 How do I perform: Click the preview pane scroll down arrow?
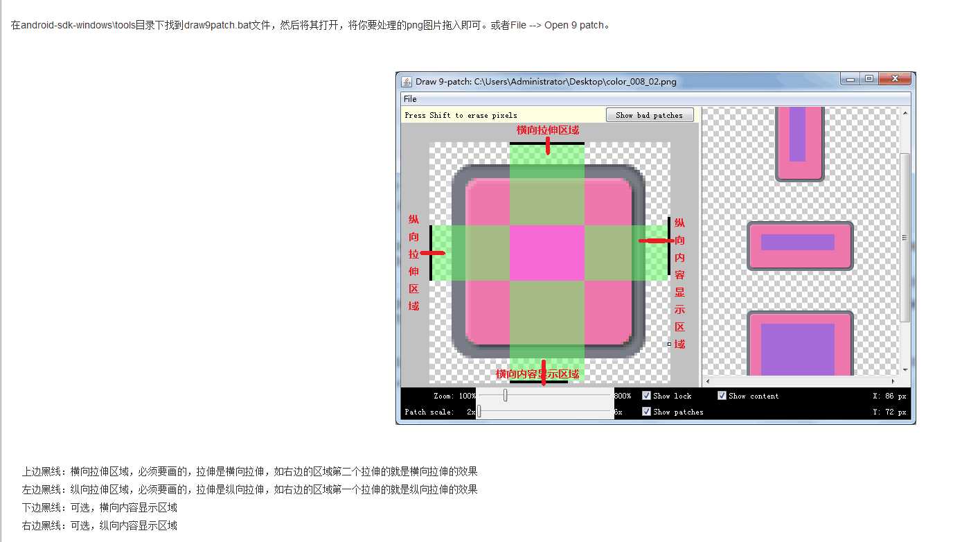pyautogui.click(x=905, y=371)
